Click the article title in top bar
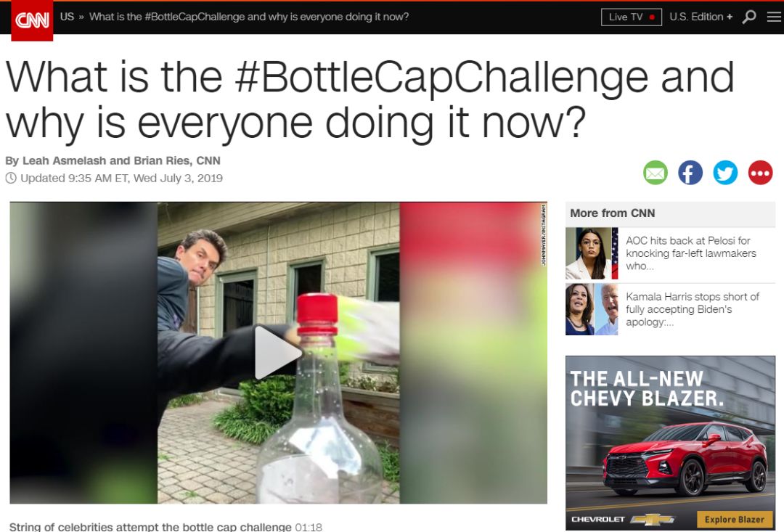784x532 pixels. [249, 17]
